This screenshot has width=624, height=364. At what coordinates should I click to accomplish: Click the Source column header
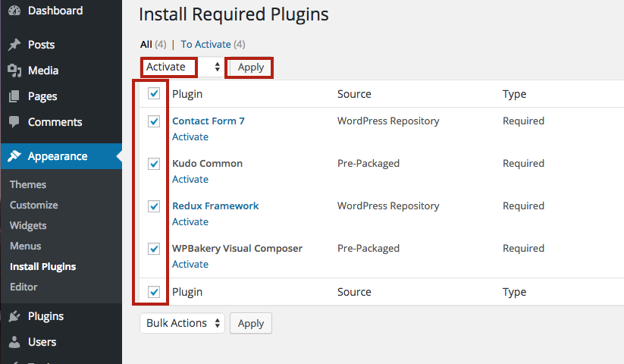[354, 94]
